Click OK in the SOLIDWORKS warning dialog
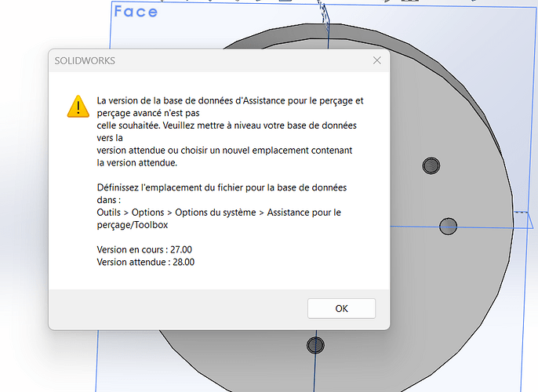 coord(341,308)
